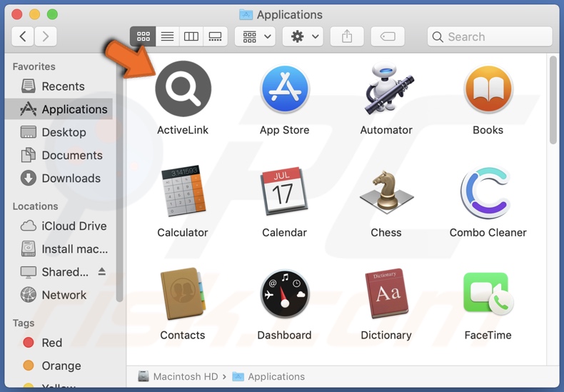
Task: Open Downloads in the sidebar
Action: tap(59, 179)
